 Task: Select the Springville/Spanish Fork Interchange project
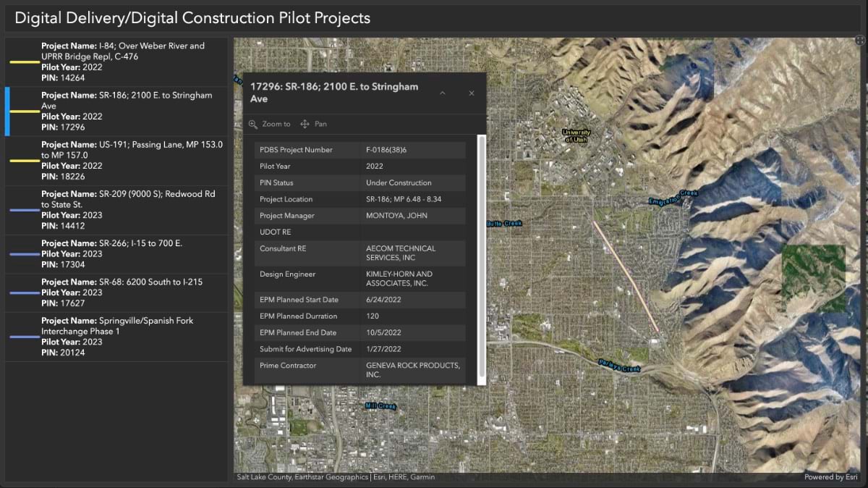(116, 337)
